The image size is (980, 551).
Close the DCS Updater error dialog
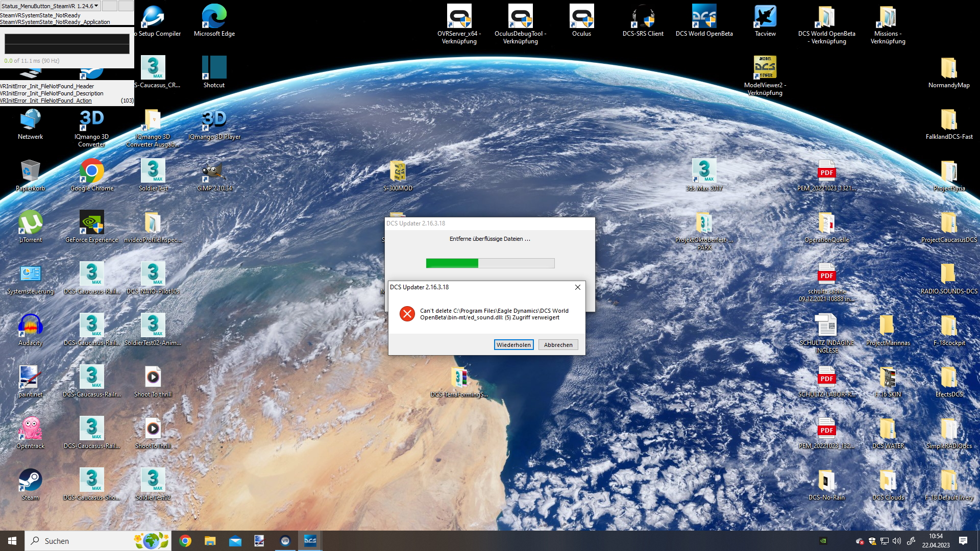tap(577, 287)
